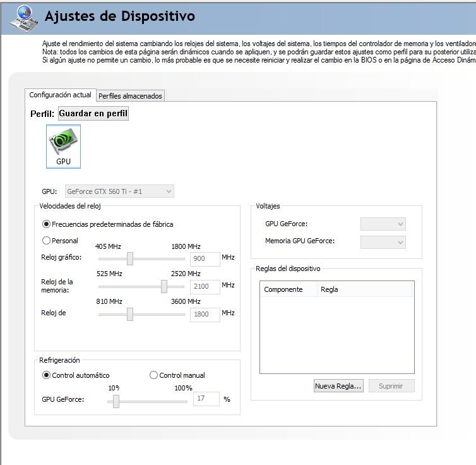The image size is (476, 465).
Task: Click the Componente column header
Action: click(x=283, y=289)
